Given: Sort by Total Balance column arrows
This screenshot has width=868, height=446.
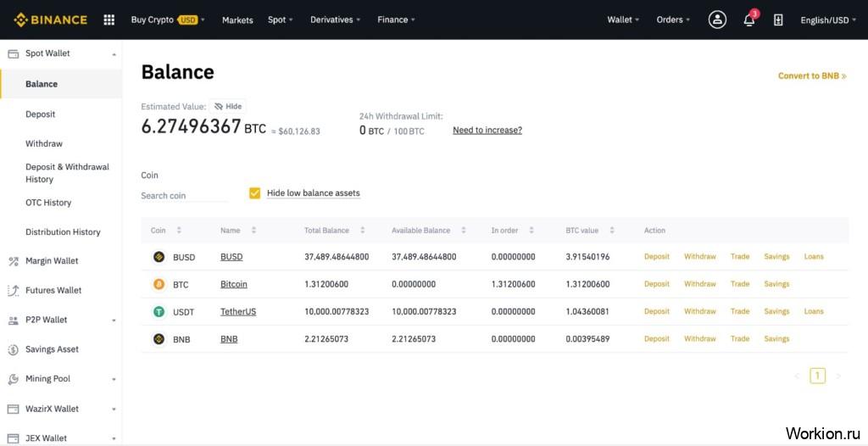Looking at the screenshot, I should click(x=363, y=231).
